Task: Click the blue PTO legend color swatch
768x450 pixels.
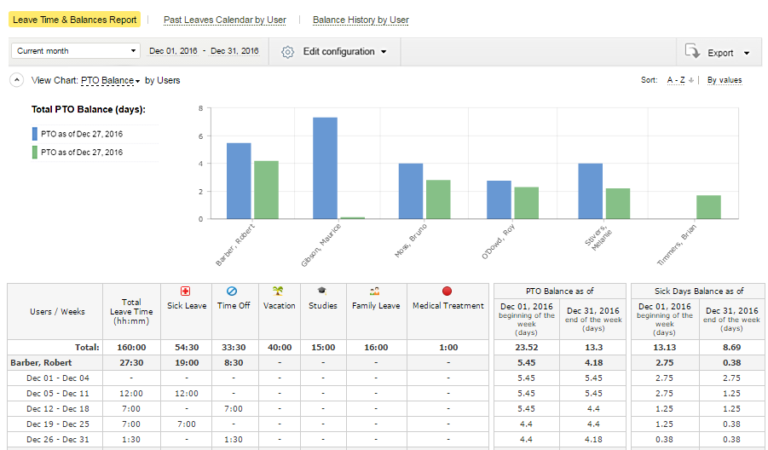Action: (x=35, y=133)
